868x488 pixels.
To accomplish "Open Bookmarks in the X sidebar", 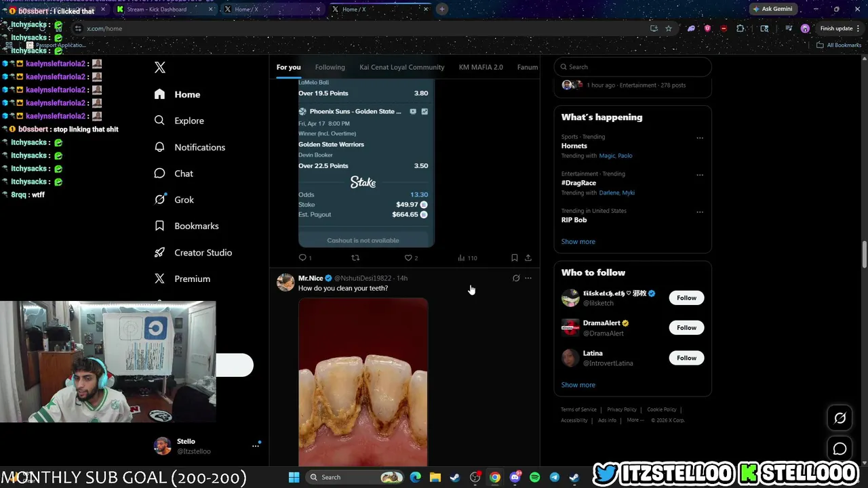I will point(186,226).
